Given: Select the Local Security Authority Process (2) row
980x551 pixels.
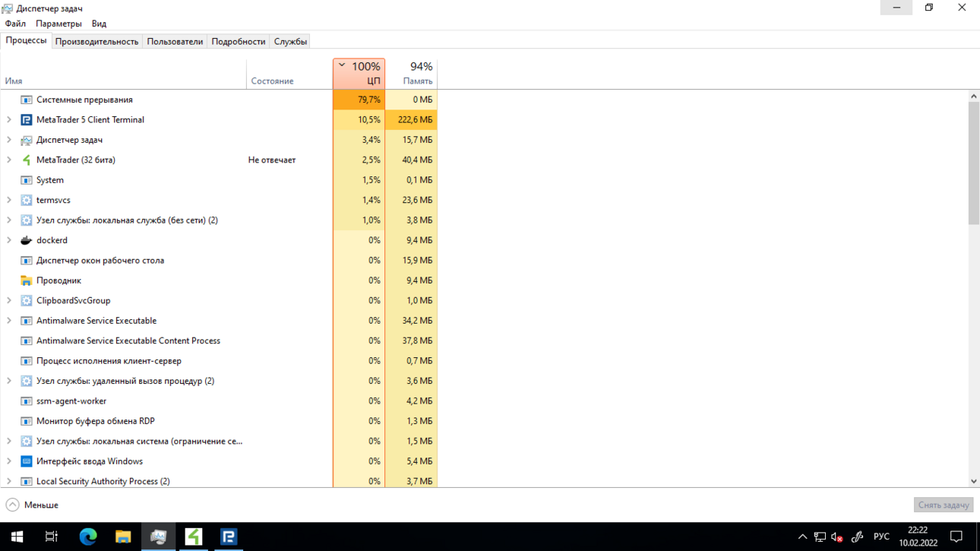Looking at the screenshot, I should tap(219, 481).
